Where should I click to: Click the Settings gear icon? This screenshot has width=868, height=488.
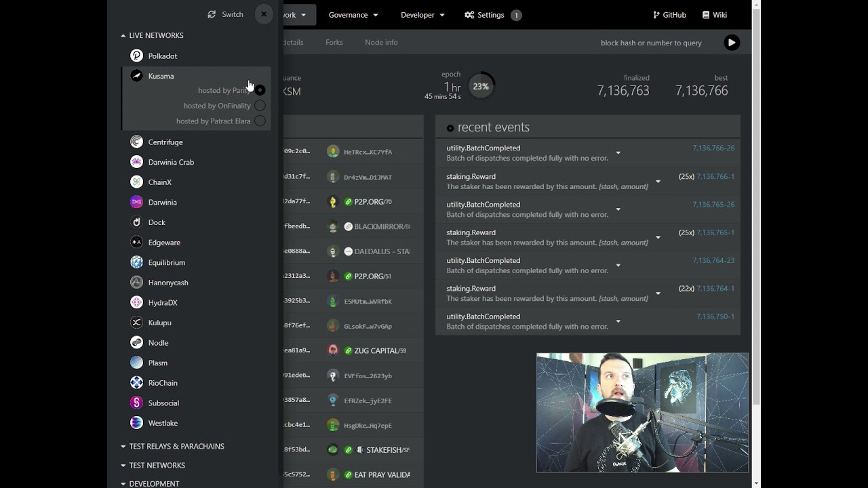(469, 15)
